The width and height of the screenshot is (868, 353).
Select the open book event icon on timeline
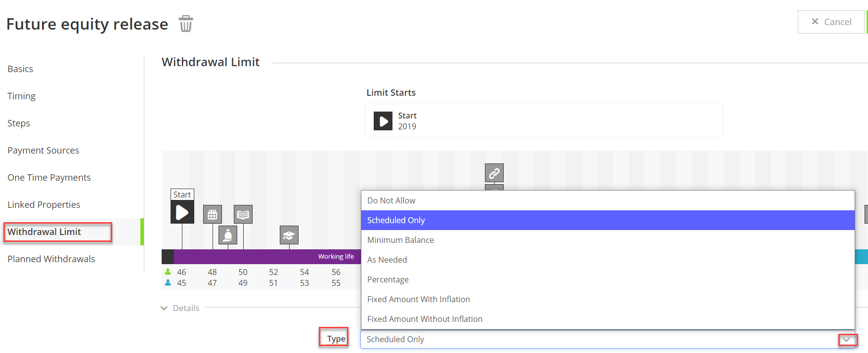(x=243, y=214)
